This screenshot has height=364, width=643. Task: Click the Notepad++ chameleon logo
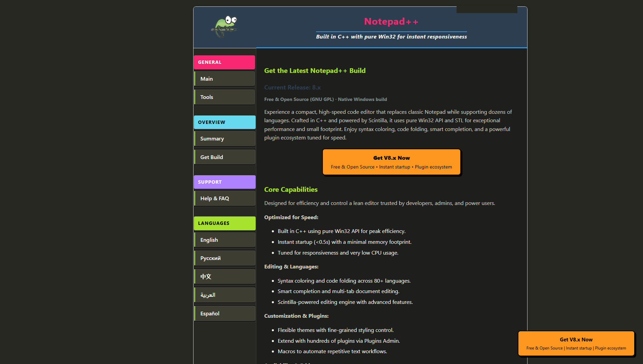tap(225, 26)
